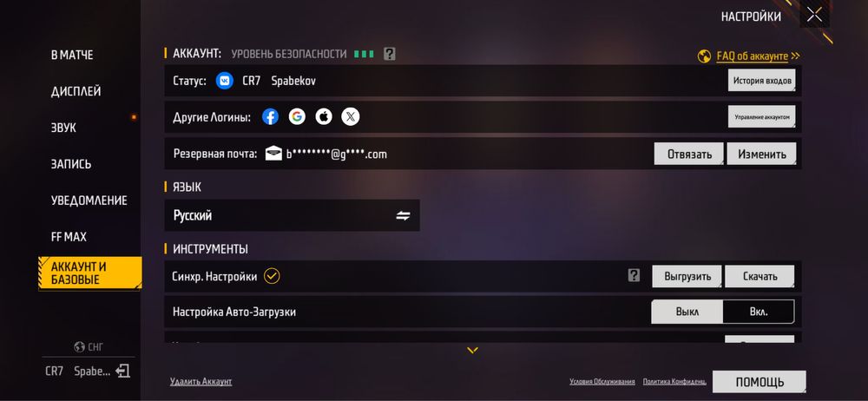The height and width of the screenshot is (401, 868).
Task: Click the VK status icon
Action: [x=225, y=81]
